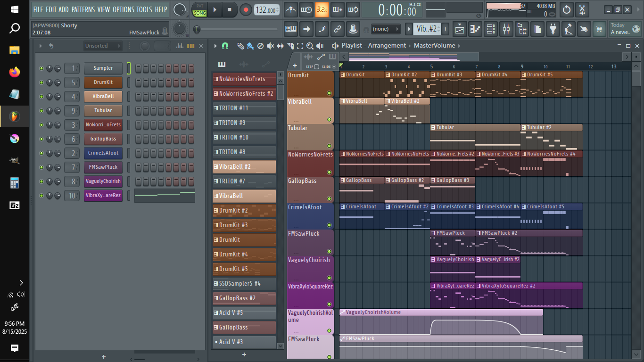Open the (none) pattern selector dropdown
Image resolution: width=644 pixels, height=362 pixels.
pyautogui.click(x=385, y=29)
